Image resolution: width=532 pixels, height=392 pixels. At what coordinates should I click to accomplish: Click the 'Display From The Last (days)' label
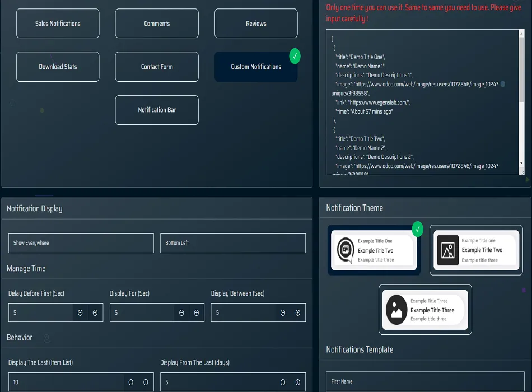pyautogui.click(x=195, y=362)
